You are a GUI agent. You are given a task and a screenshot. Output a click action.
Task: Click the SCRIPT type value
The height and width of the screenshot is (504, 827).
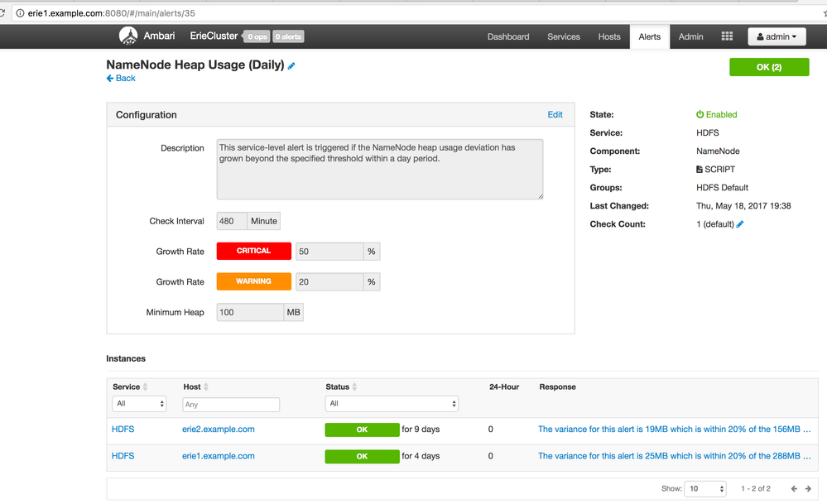[716, 169]
